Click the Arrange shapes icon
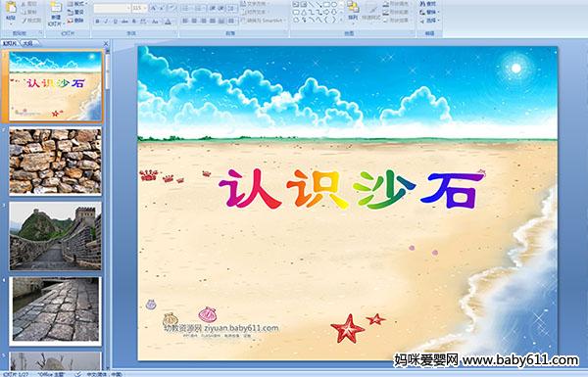The width and height of the screenshot is (588, 377). (x=353, y=10)
